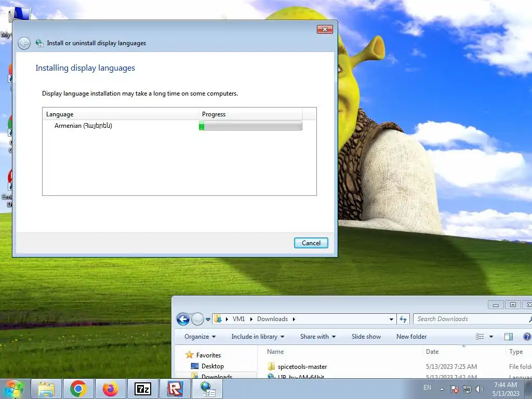Click the language installer title icon

pyautogui.click(x=39, y=43)
